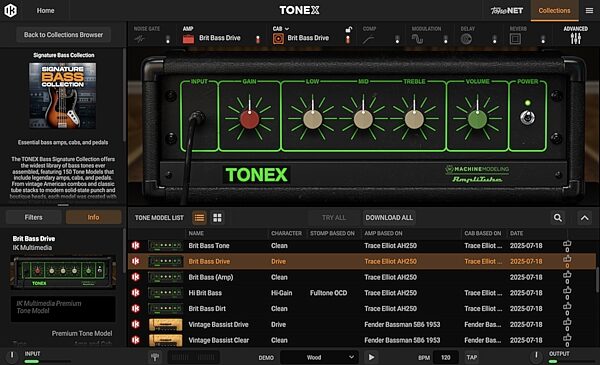This screenshot has height=365, width=600.
Task: Sort list by Character column header
Action: click(x=286, y=233)
